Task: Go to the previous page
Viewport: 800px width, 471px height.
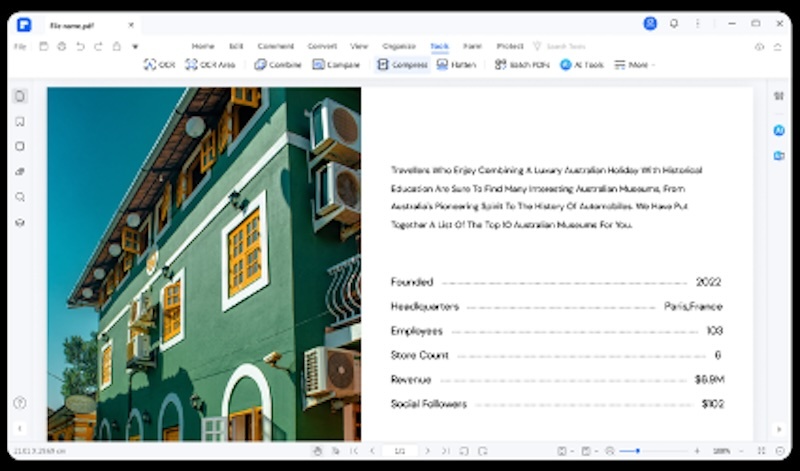Action: [x=372, y=451]
